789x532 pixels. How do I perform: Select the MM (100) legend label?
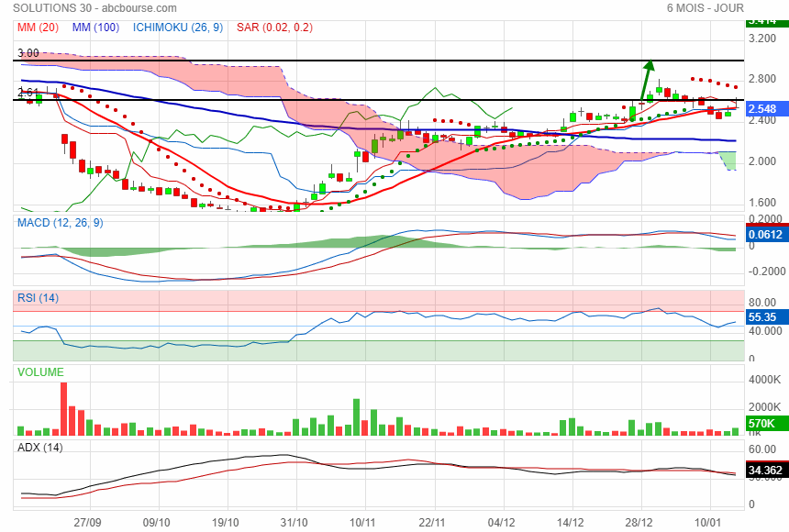(x=95, y=28)
